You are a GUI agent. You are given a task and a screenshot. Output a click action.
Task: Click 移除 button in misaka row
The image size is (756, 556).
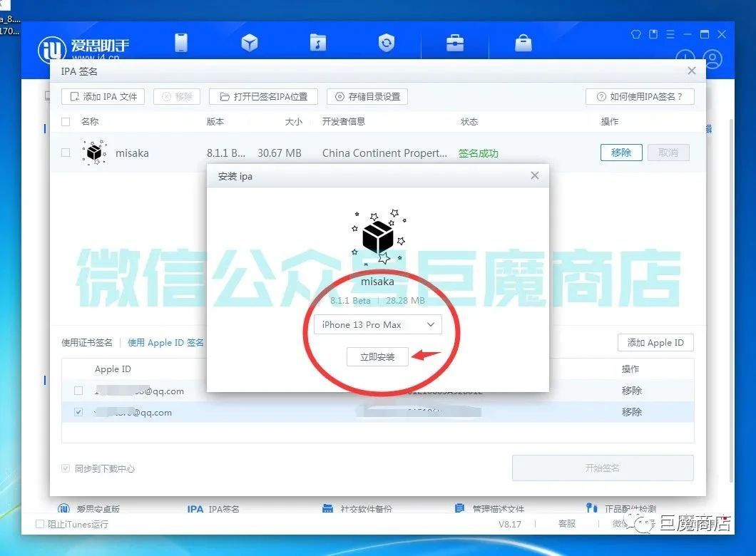621,153
